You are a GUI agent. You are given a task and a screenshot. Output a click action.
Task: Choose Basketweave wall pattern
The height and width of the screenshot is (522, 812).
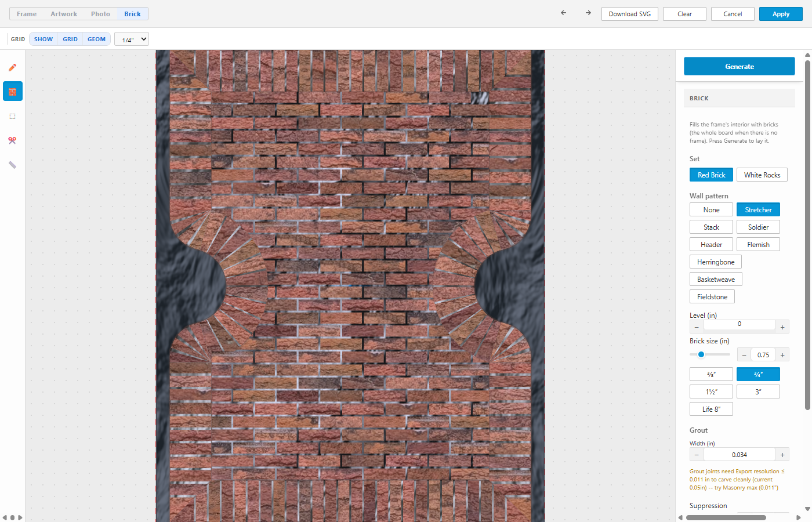click(716, 279)
